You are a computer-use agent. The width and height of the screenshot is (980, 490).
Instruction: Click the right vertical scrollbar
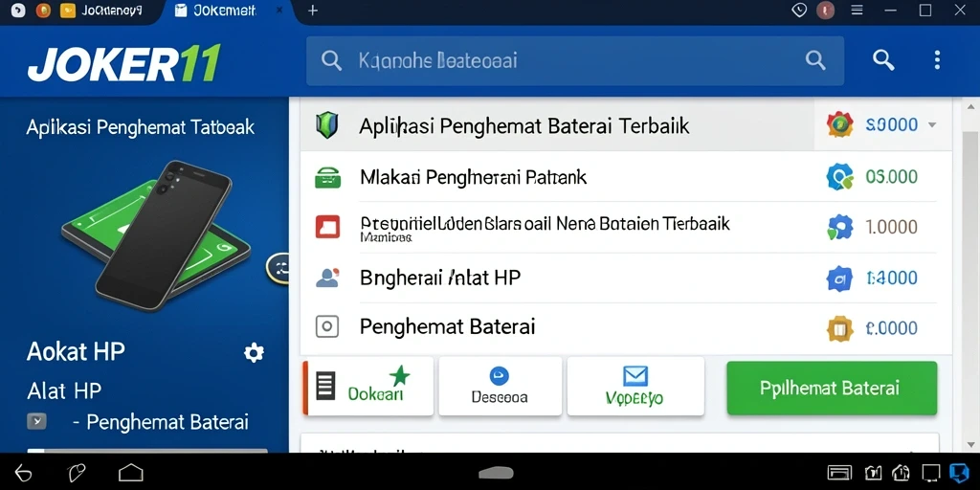click(x=970, y=275)
